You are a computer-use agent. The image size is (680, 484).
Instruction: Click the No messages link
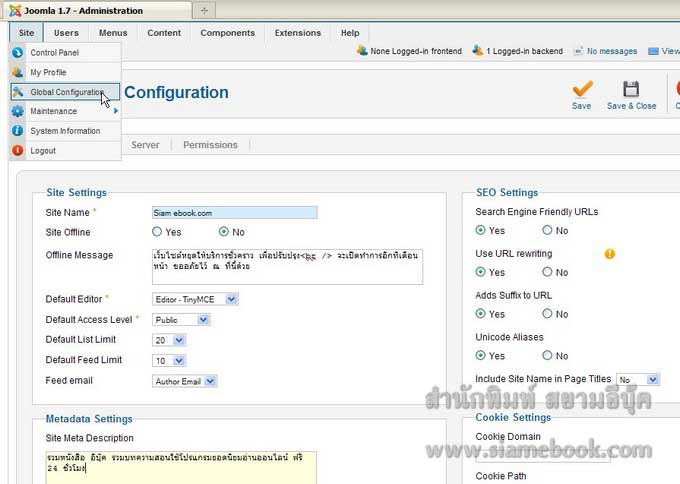click(612, 51)
